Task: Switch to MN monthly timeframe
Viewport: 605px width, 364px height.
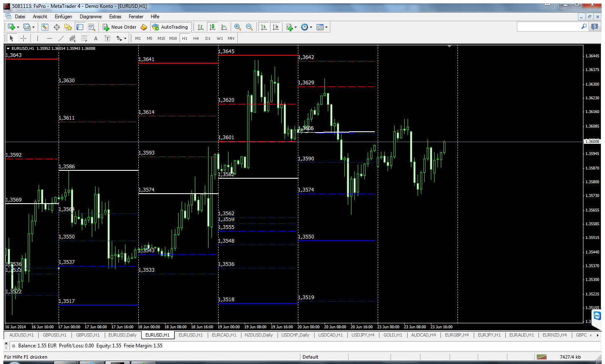Action: [231, 38]
